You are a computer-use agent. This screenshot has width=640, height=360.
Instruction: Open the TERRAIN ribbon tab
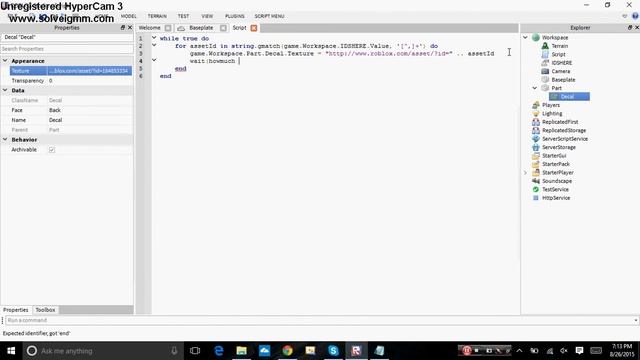coord(157,16)
